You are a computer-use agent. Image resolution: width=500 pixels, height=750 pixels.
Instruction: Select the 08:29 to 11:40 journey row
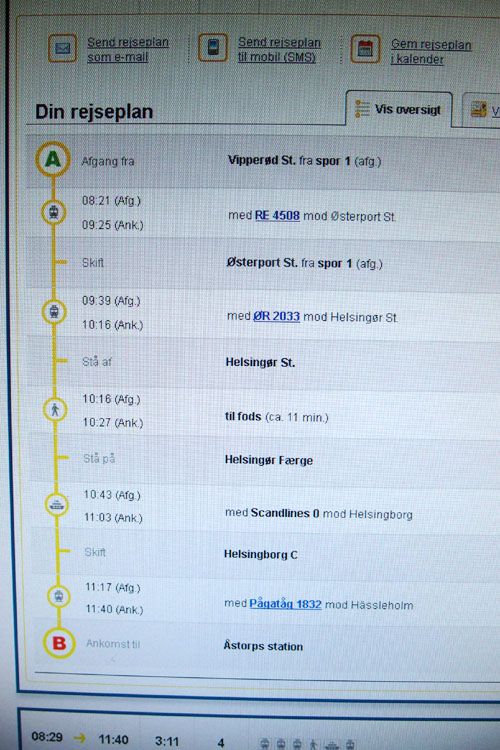260,739
